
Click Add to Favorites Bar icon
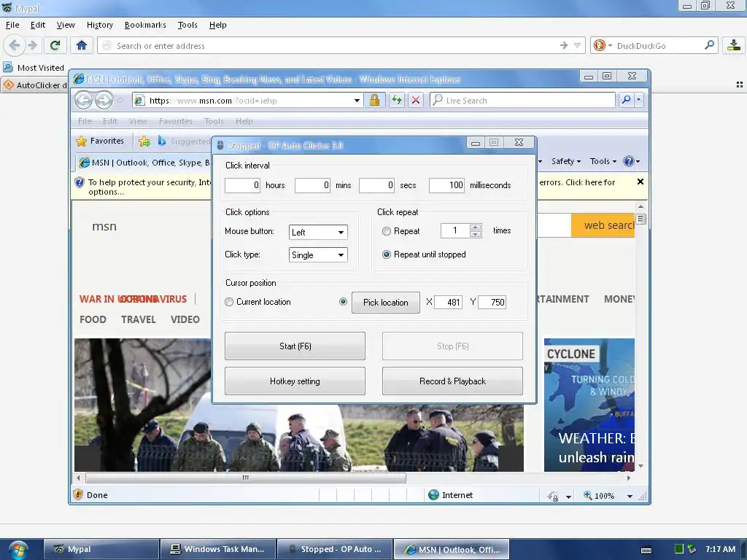coord(144,141)
